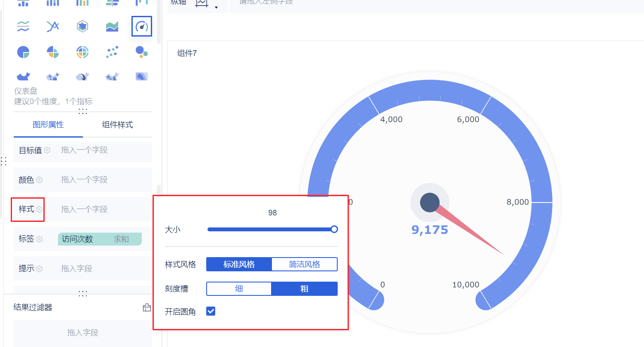Image resolution: width=644 pixels, height=347 pixels.
Task: Switch to the 组件样式 tab
Action: (x=117, y=125)
